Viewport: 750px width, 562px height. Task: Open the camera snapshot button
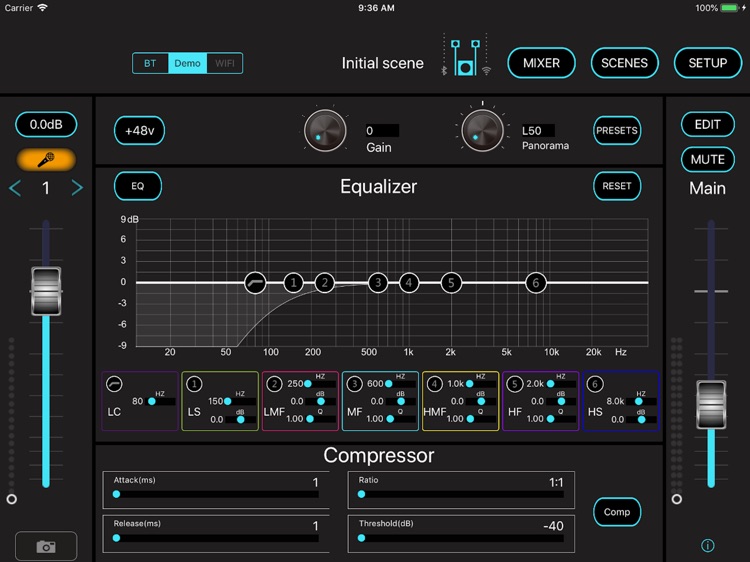pyautogui.click(x=46, y=546)
